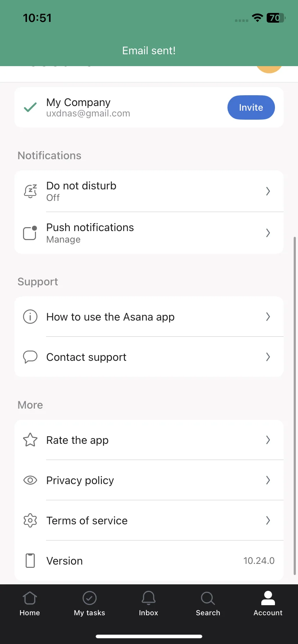Open the Contact support chevron
The width and height of the screenshot is (298, 644).
pyautogui.click(x=268, y=357)
